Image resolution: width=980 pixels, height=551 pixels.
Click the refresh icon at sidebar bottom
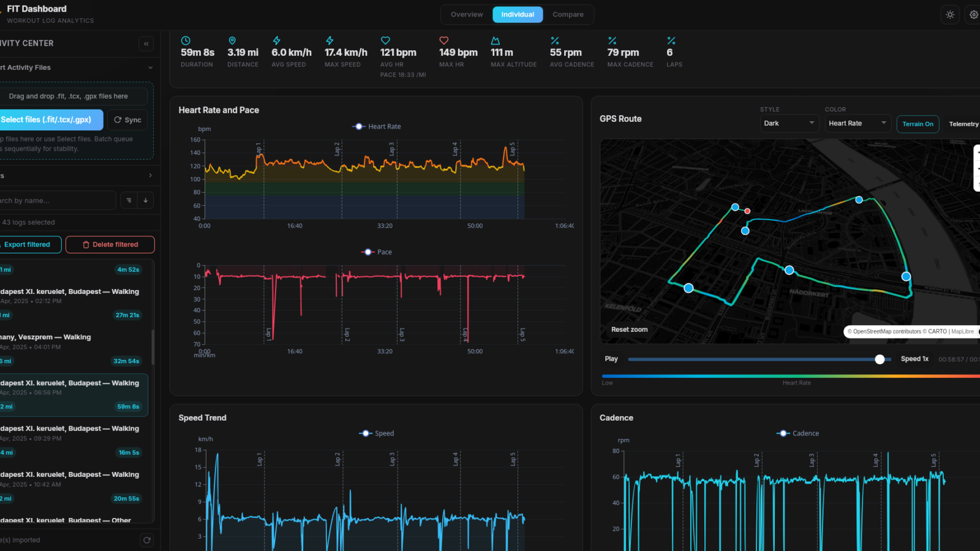[146, 540]
